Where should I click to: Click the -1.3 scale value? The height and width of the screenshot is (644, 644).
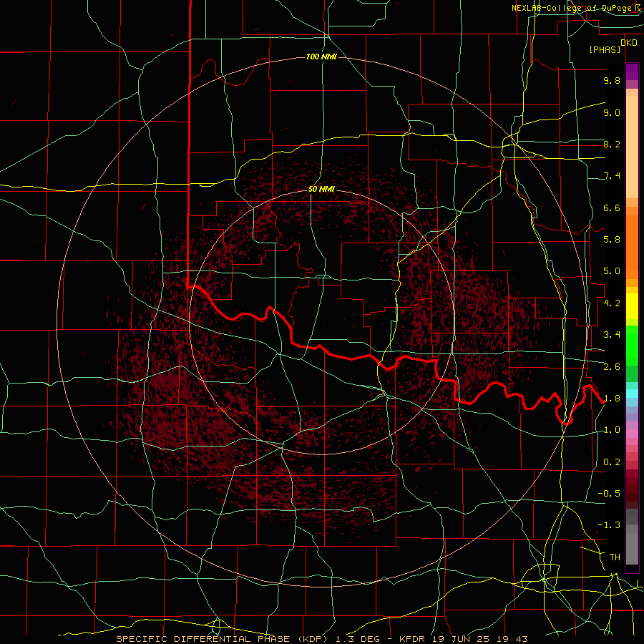point(609,525)
